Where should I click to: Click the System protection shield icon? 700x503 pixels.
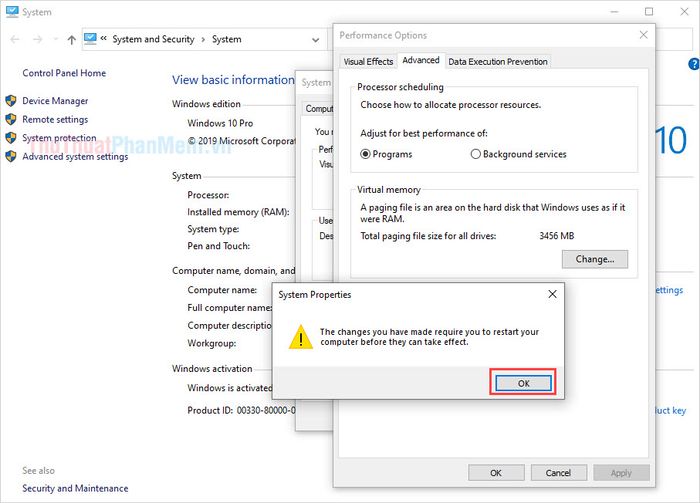pyautogui.click(x=11, y=137)
